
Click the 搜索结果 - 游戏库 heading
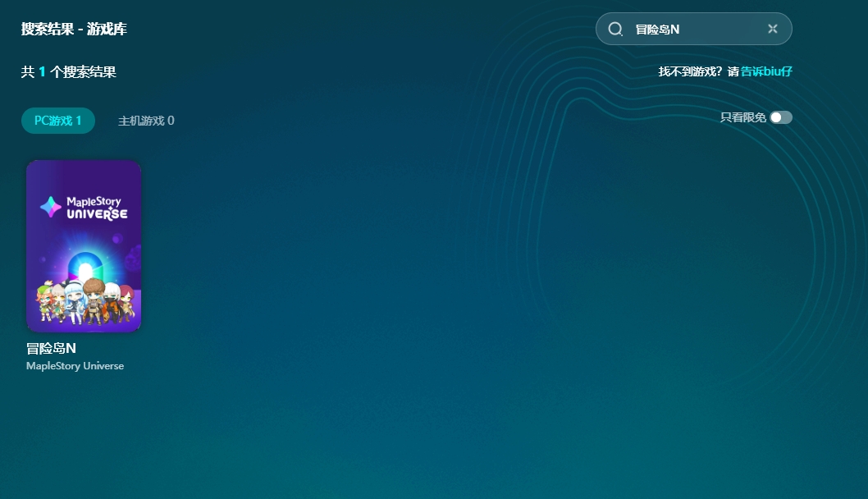pos(74,30)
